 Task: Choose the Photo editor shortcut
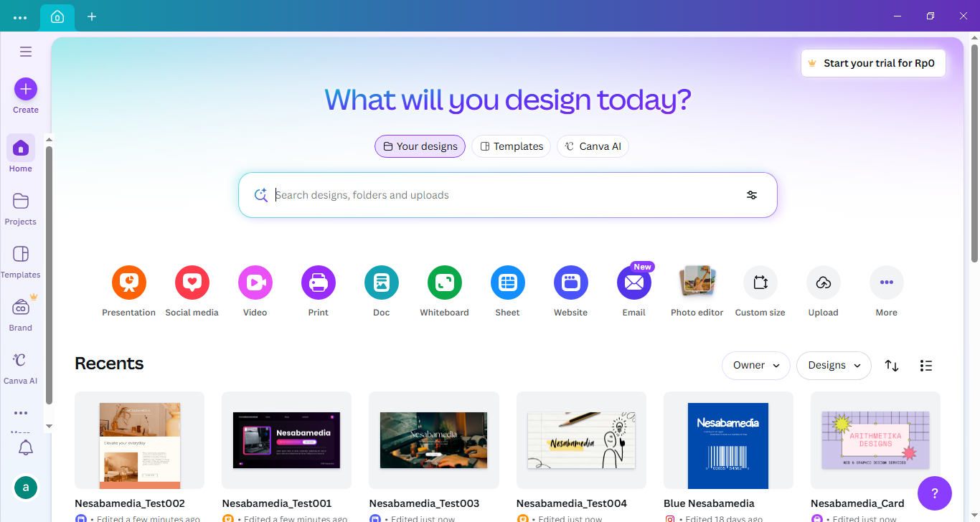[x=697, y=283]
